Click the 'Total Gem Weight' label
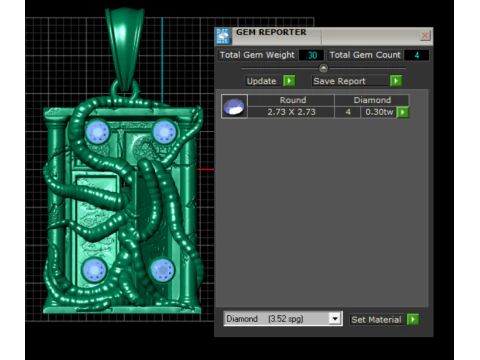 257,55
